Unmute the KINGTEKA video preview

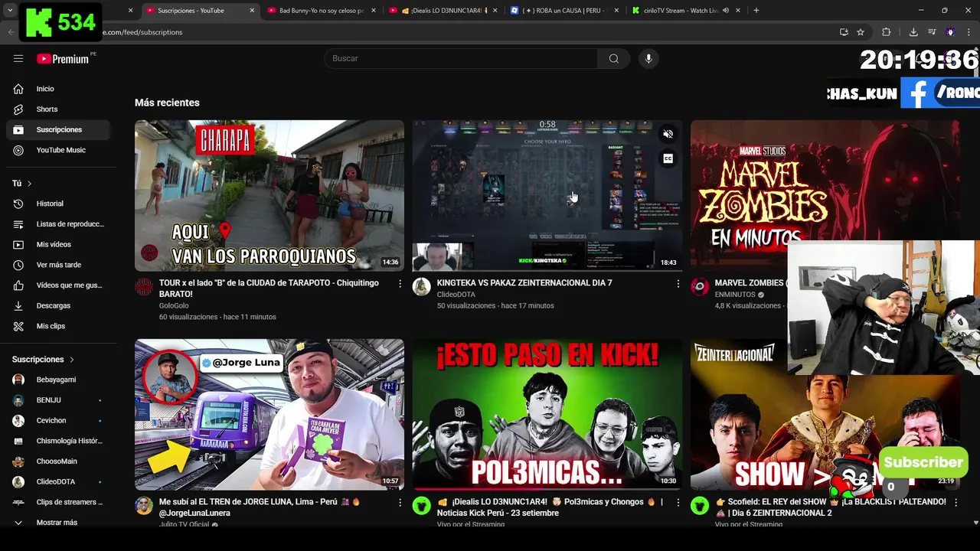coord(668,134)
